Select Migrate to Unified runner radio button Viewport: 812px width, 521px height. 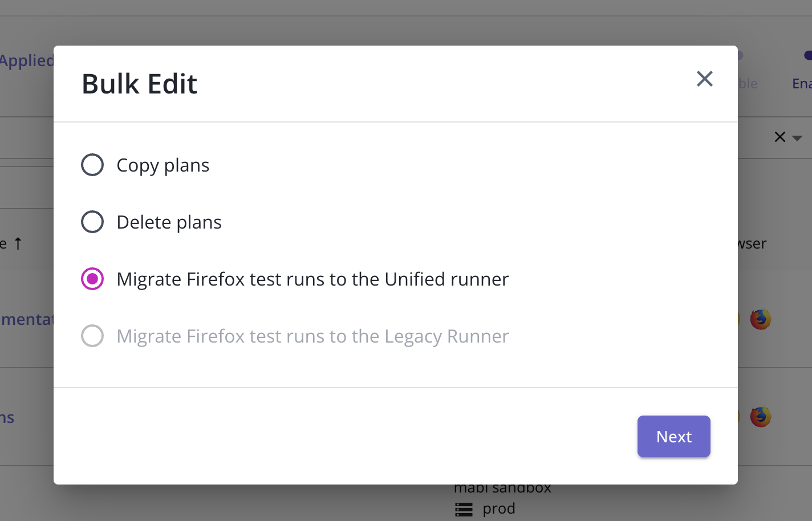[92, 279]
